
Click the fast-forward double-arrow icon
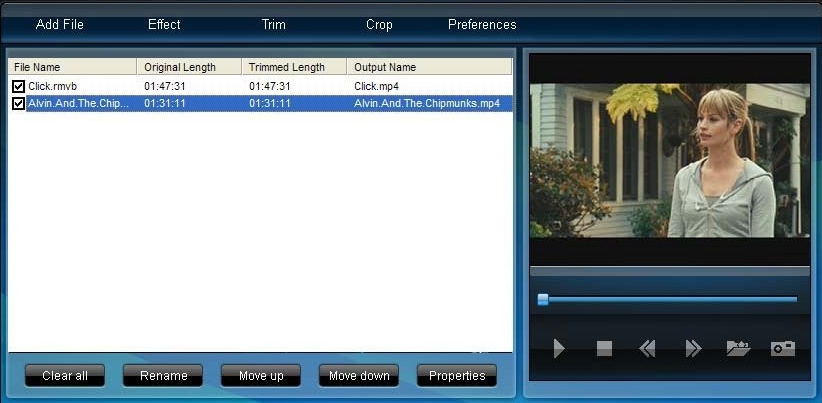(693, 348)
